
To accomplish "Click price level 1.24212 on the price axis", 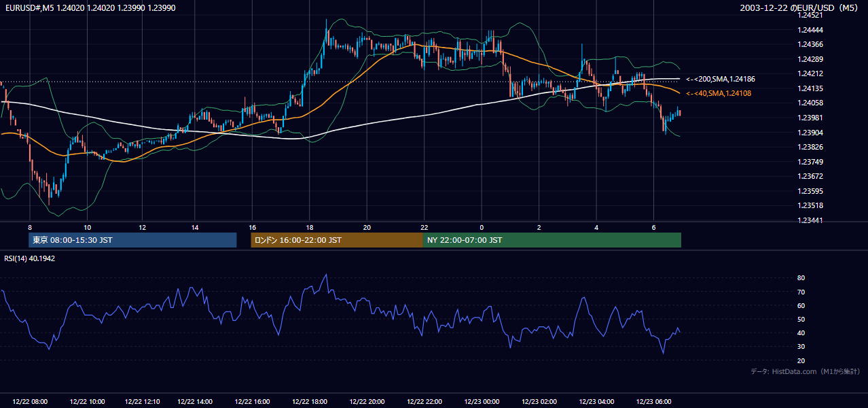I will coord(810,73).
